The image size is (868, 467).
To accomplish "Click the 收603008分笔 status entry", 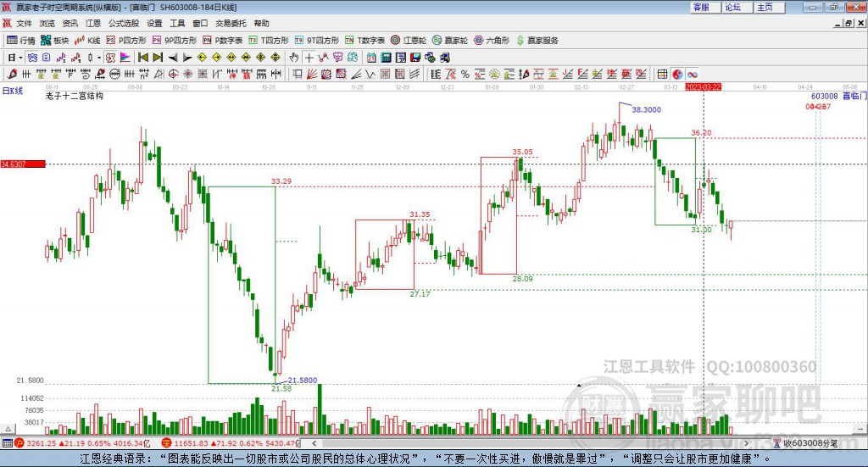I will pyautogui.click(x=805, y=443).
